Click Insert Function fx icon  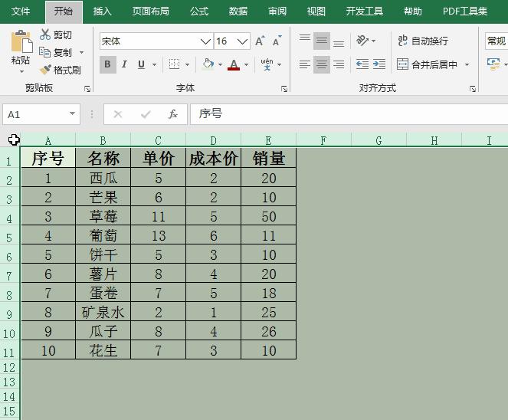point(173,114)
